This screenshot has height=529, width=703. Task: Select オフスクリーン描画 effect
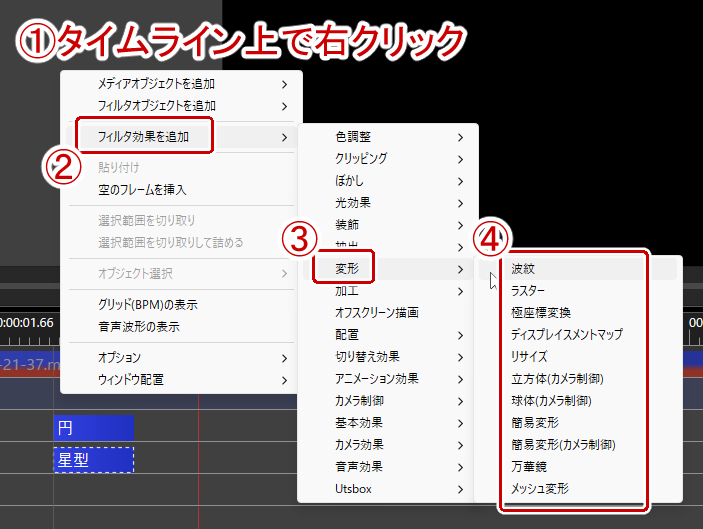(x=388, y=313)
